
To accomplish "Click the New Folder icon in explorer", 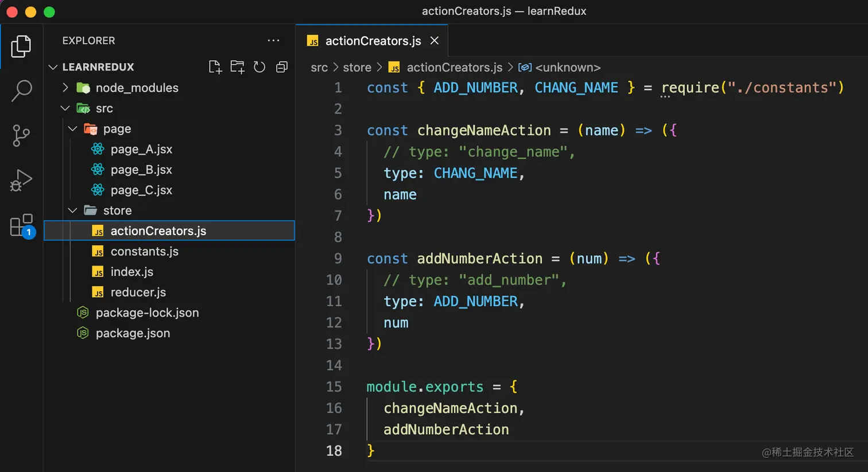I will tap(237, 67).
